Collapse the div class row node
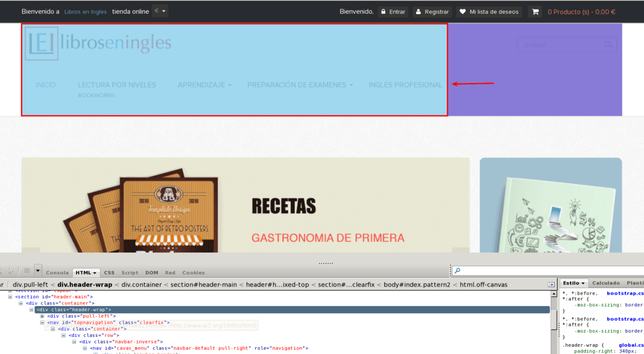 [63, 335]
